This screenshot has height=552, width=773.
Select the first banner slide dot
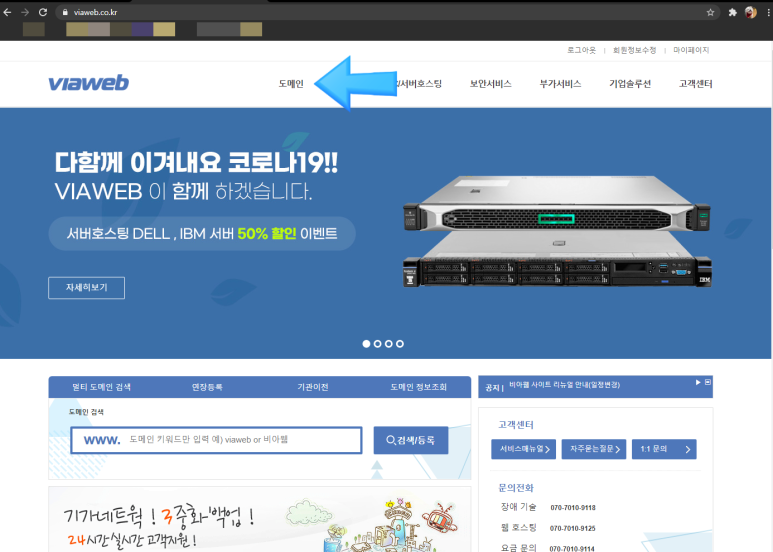click(366, 344)
